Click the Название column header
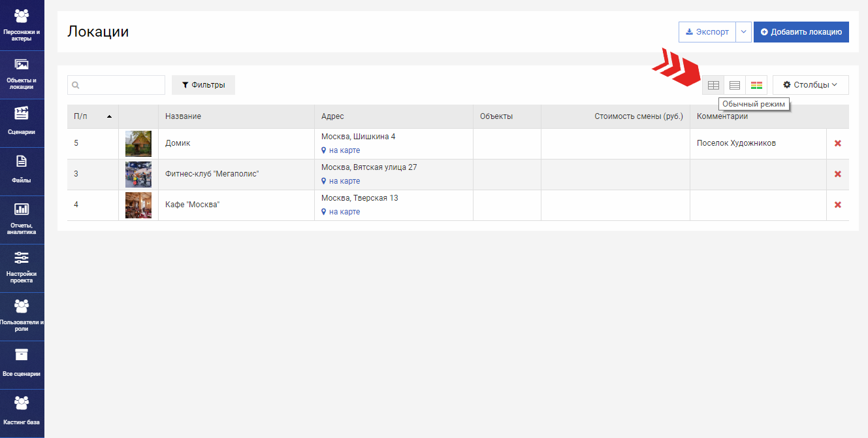The height and width of the screenshot is (438, 868). [183, 116]
